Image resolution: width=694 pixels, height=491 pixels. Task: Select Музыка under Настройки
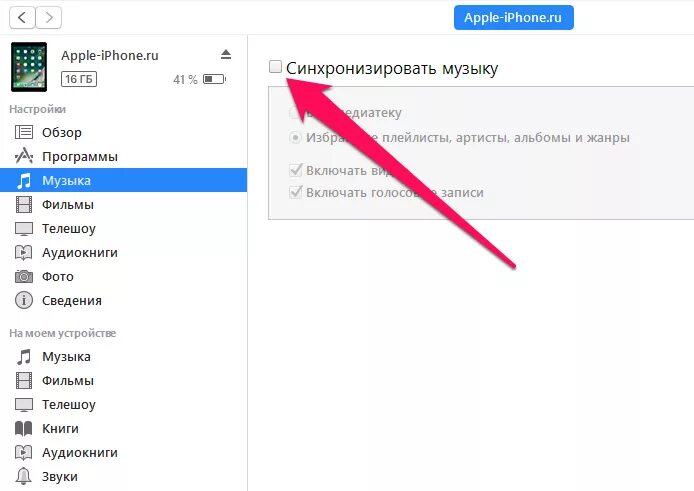click(x=123, y=180)
